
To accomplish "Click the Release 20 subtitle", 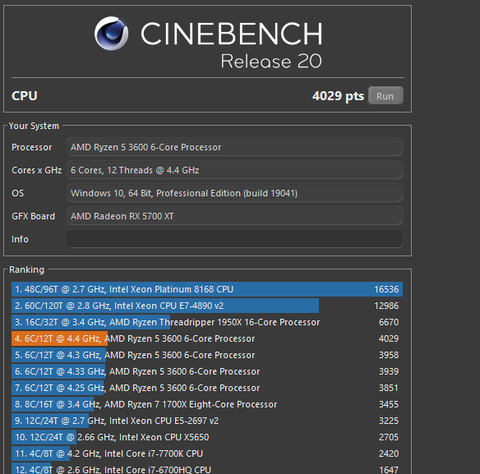I will 271,61.
